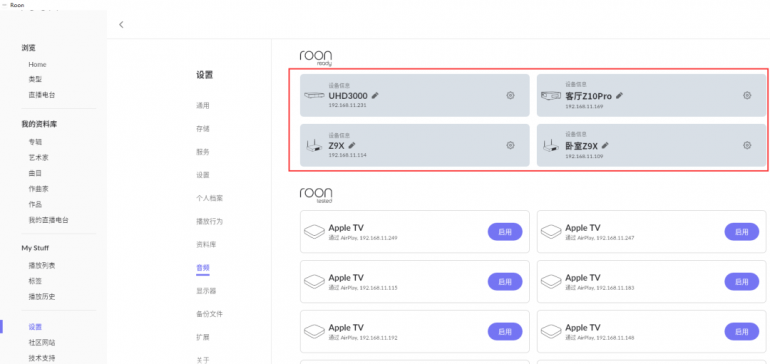The width and height of the screenshot is (770, 364).
Task: Click the pencil icon beside Z9X
Action: click(x=352, y=145)
